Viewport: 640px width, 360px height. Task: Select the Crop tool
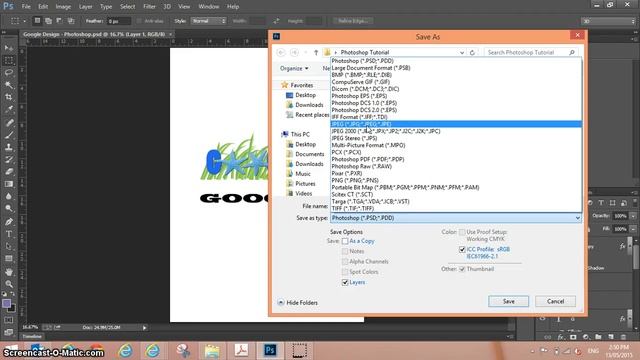[x=9, y=97]
